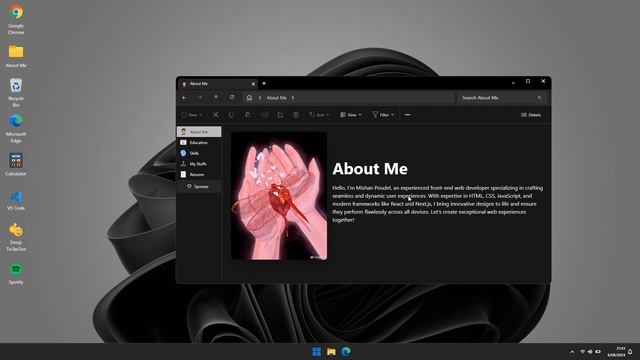Image resolution: width=640 pixels, height=360 pixels.
Task: Expand chevron after About Me breadcrumb
Action: [293, 98]
